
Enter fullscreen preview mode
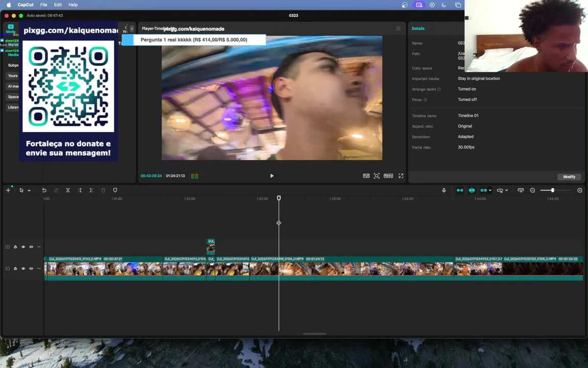pyautogui.click(x=401, y=176)
